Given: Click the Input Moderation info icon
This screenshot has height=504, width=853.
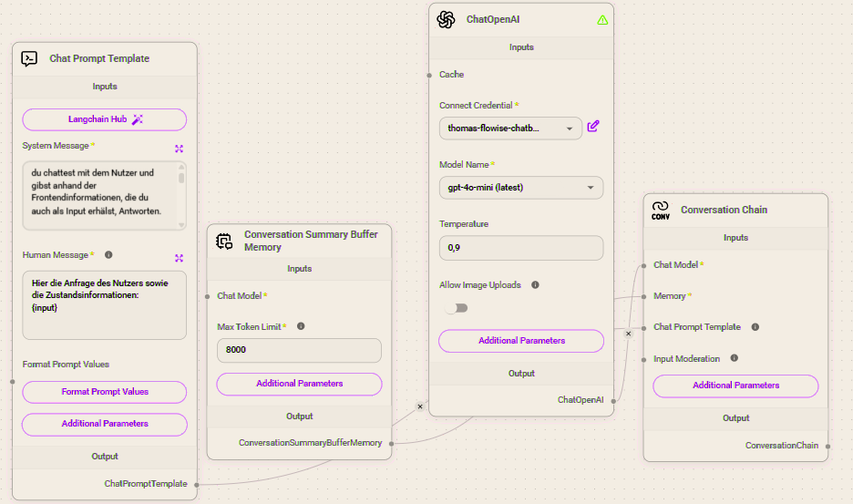Looking at the screenshot, I should pos(735,357).
